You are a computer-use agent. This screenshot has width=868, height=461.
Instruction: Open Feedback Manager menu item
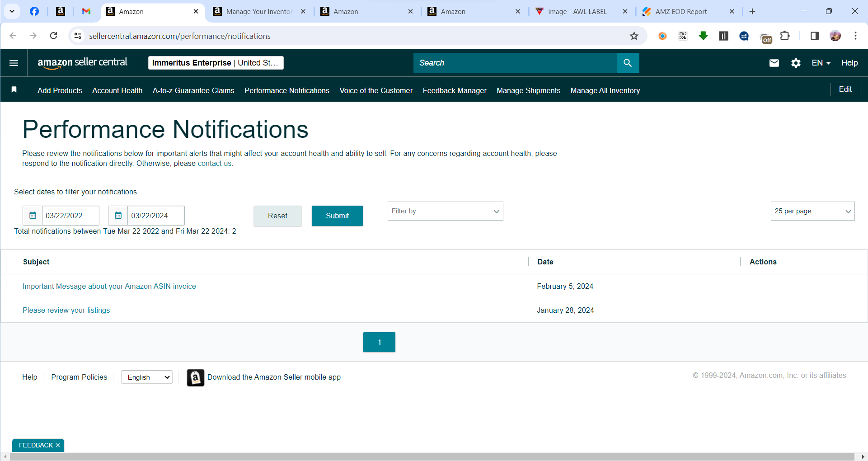(455, 90)
